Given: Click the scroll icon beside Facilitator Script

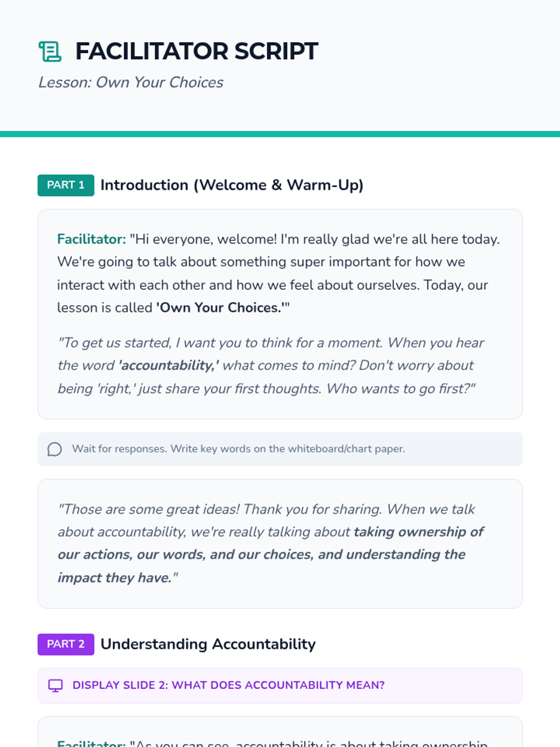Looking at the screenshot, I should [50, 51].
